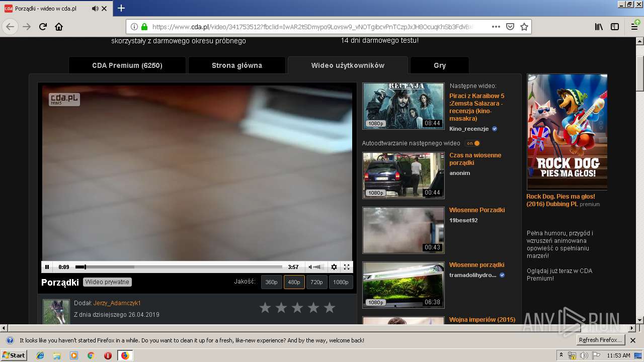The width and height of the screenshot is (644, 362).
Task: Open Kino_recenzje channel
Action: [469, 129]
